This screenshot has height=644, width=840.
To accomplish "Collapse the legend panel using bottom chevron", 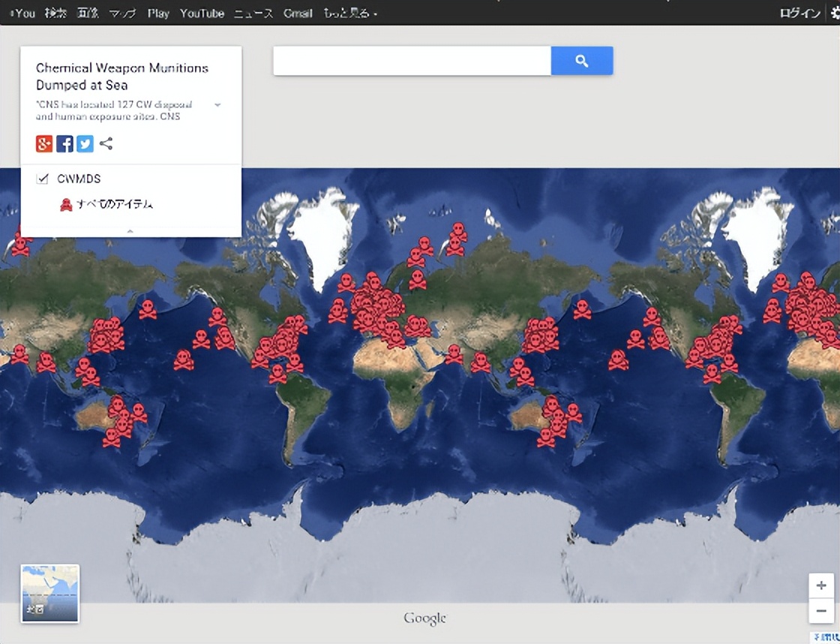I will coord(131,233).
